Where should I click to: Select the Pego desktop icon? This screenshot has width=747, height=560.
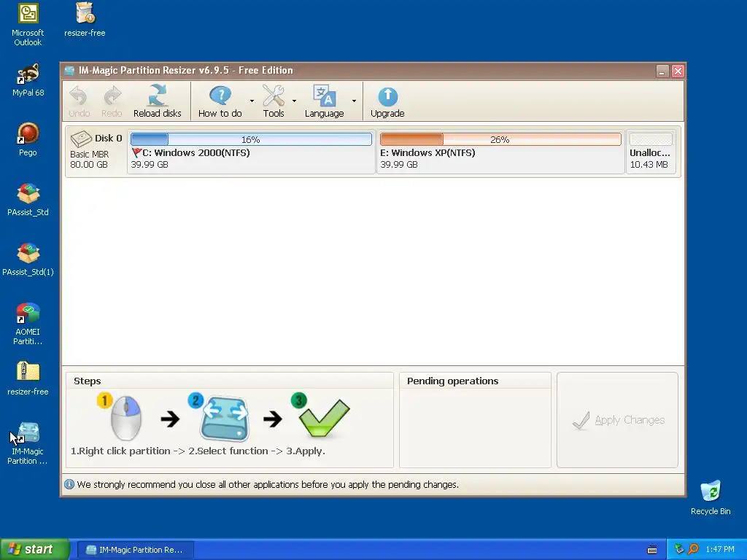(x=28, y=139)
